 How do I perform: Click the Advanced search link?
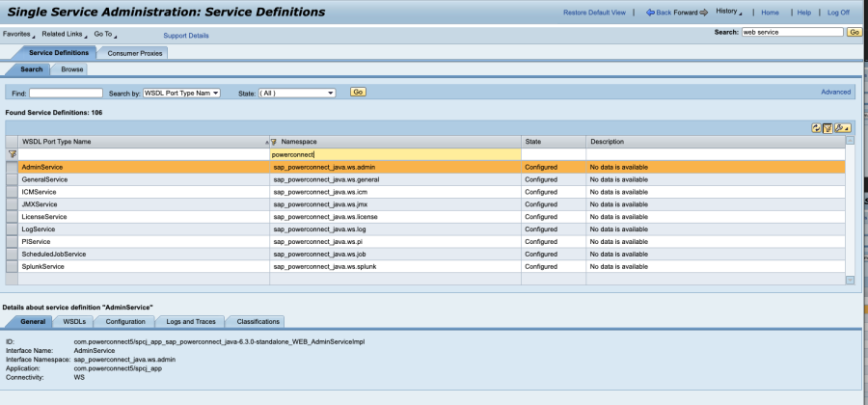tap(835, 92)
